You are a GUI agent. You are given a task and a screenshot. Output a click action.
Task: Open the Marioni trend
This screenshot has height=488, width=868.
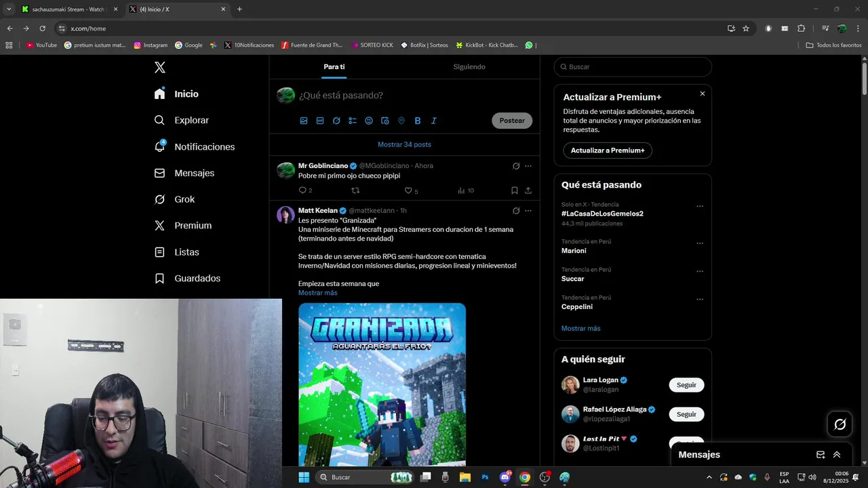[574, 251]
